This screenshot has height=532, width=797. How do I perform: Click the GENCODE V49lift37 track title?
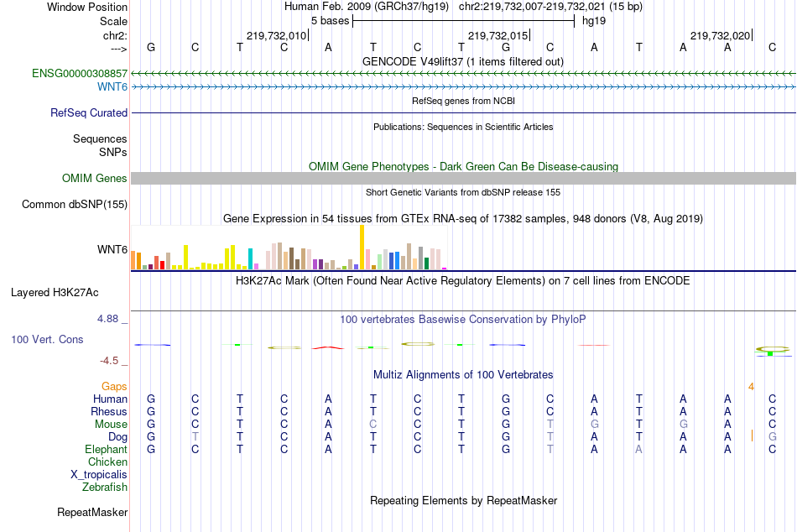[x=463, y=61]
